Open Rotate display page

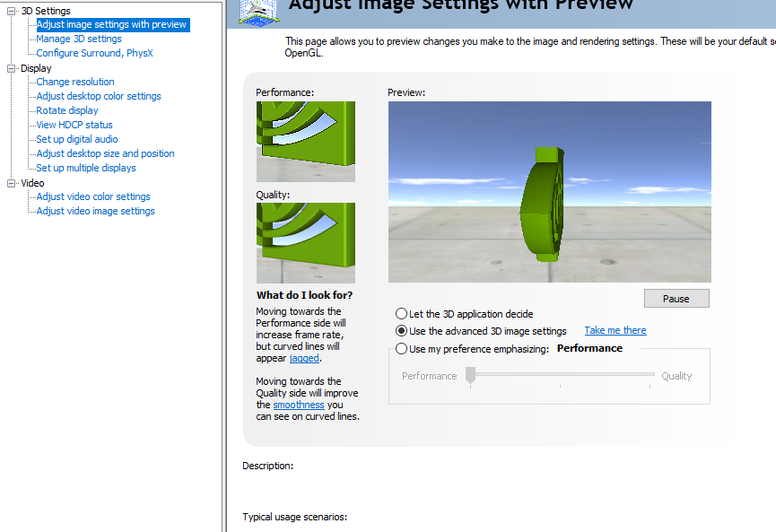coord(67,110)
